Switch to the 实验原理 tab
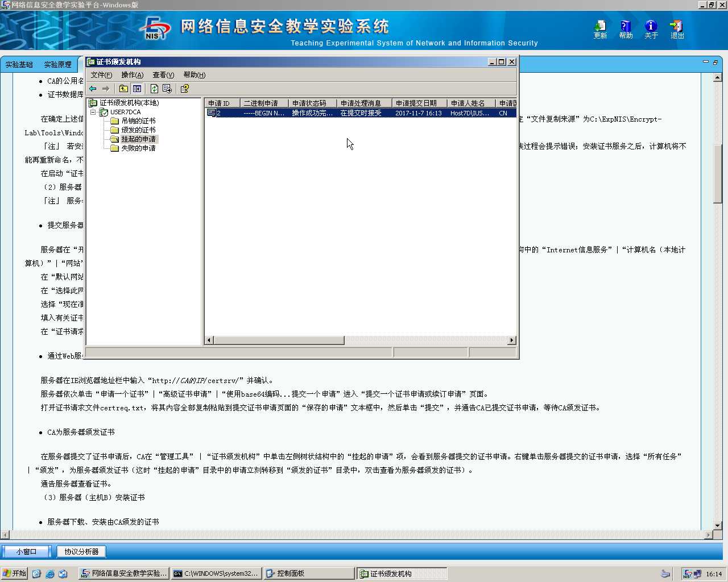728x582 pixels. click(57, 65)
